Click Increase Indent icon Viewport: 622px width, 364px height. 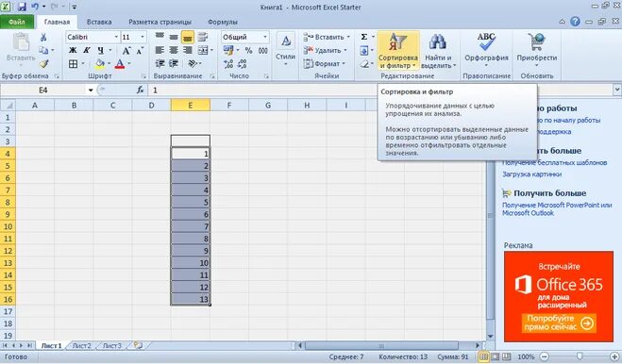pyautogui.click(x=174, y=63)
